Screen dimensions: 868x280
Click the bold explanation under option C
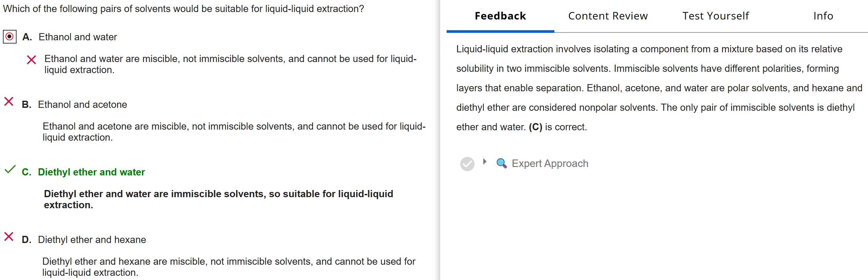pyautogui.click(x=218, y=199)
